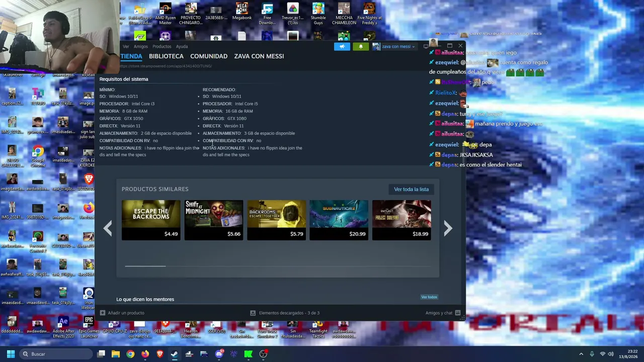Screen dimensions: 644x362
Task: Open Windows Task View
Action: click(x=101, y=354)
